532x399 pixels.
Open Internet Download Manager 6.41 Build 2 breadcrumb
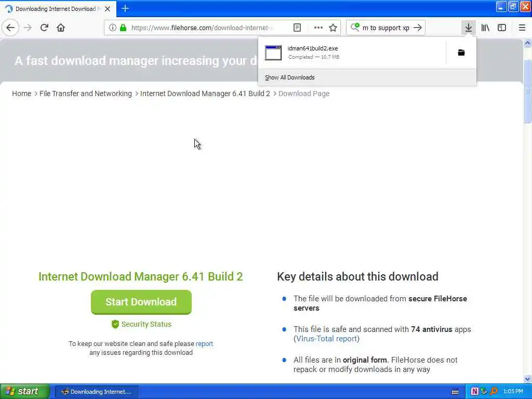pyautogui.click(x=205, y=94)
